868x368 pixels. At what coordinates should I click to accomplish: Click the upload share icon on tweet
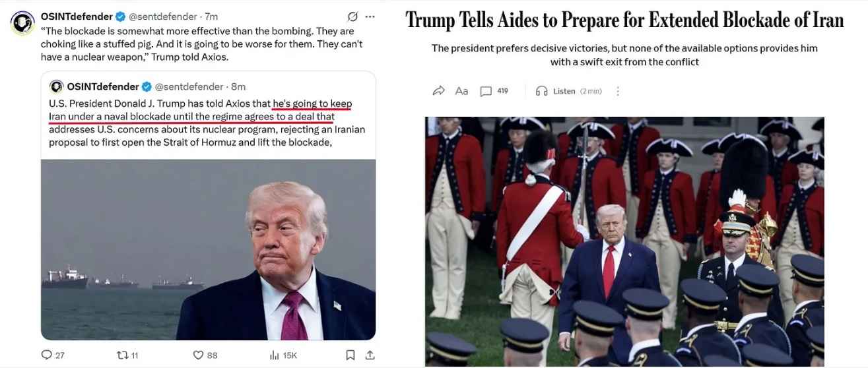370,355
